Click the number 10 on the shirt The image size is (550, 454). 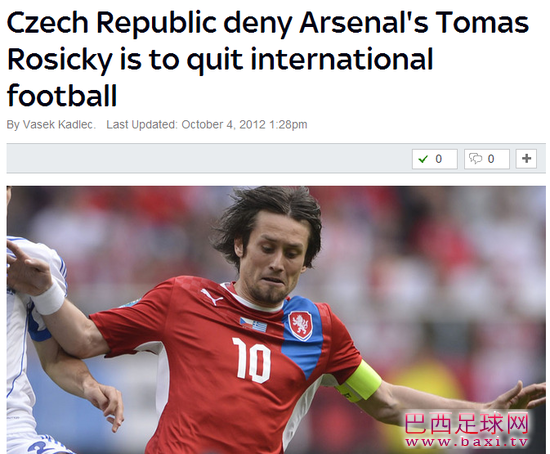[252, 360]
